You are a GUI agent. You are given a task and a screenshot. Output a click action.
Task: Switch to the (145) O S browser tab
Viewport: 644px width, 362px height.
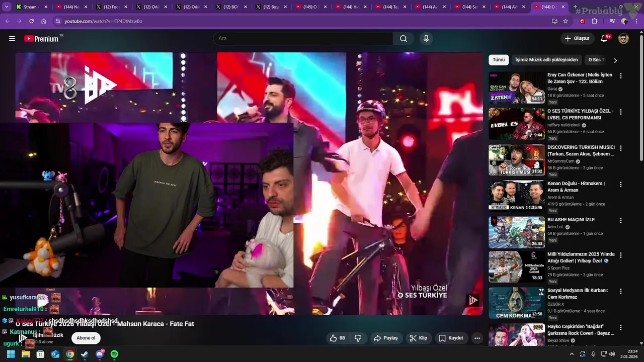[x=310, y=7]
